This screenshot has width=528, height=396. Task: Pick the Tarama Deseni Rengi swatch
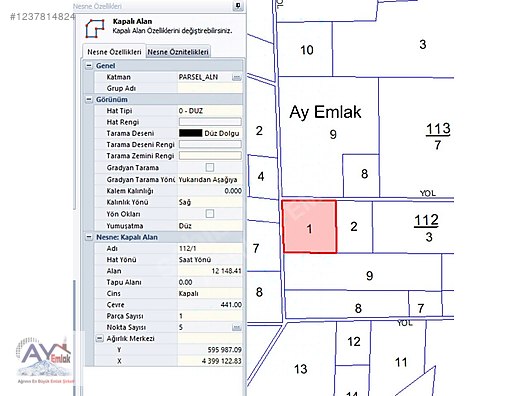click(x=210, y=144)
